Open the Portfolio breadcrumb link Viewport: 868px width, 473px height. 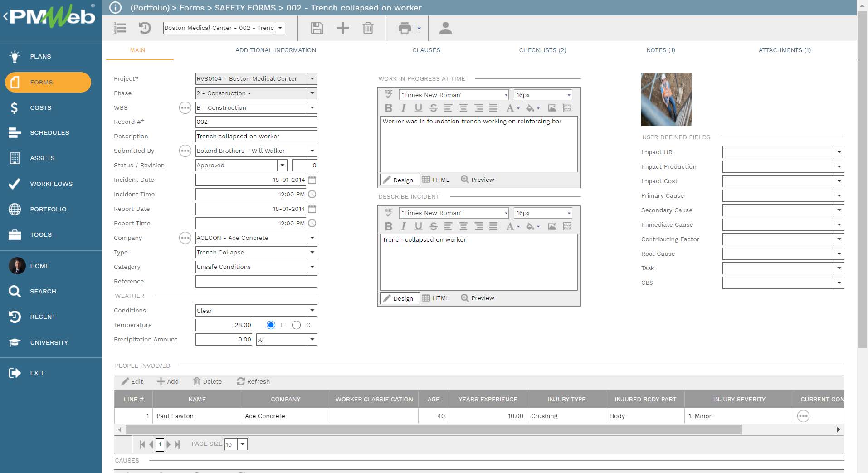[150, 7]
